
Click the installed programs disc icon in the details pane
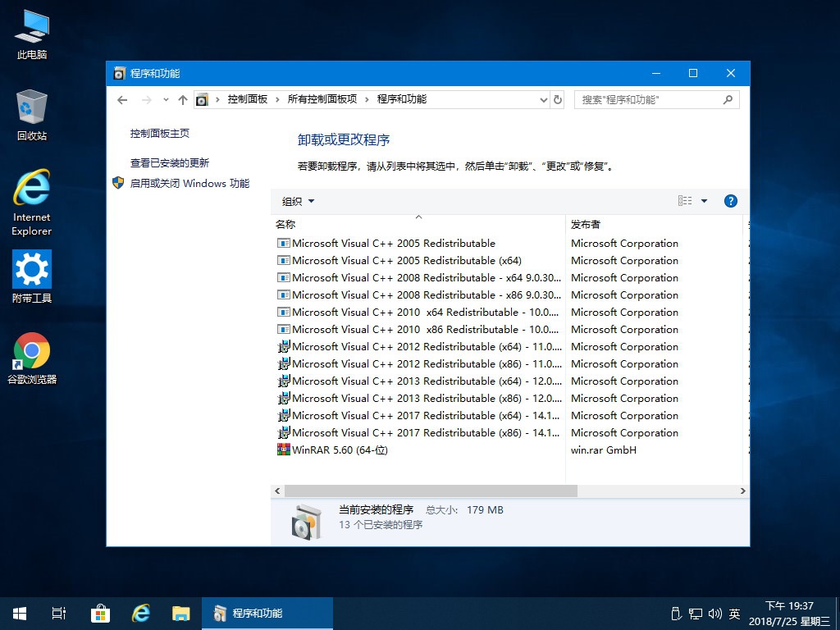pos(307,521)
